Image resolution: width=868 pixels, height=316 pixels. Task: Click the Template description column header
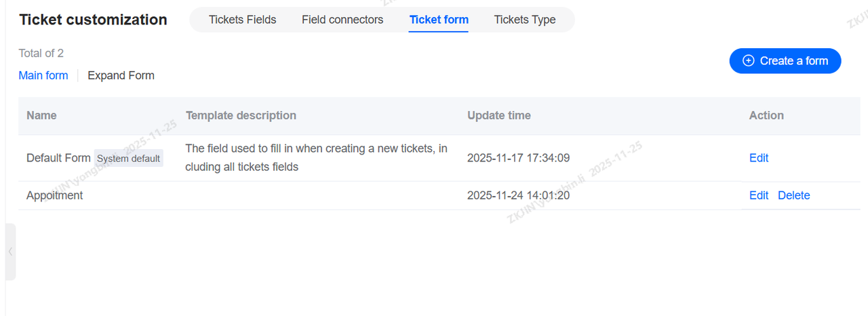point(241,115)
